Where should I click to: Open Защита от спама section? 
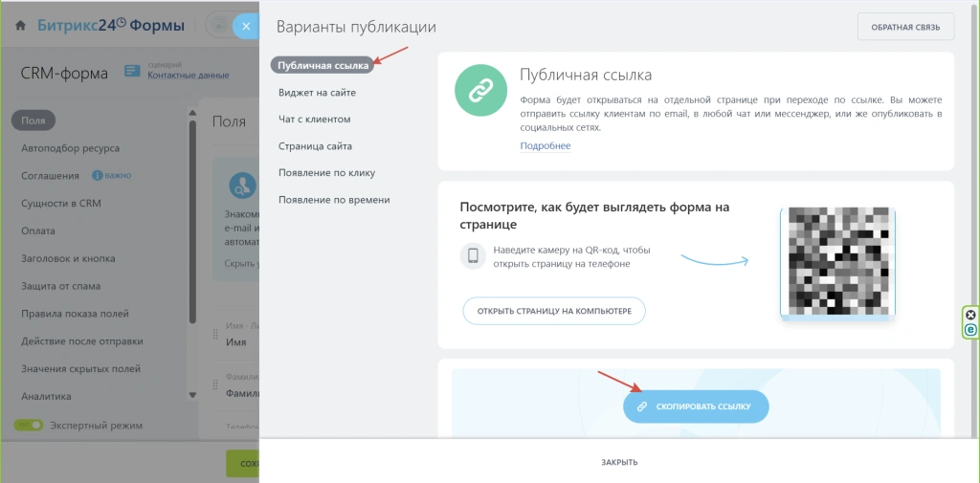pyautogui.click(x=60, y=286)
